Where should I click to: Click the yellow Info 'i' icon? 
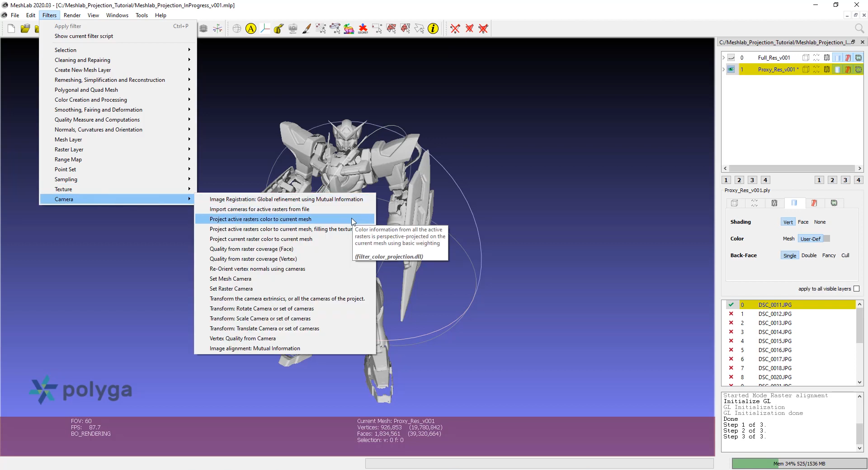tap(433, 29)
